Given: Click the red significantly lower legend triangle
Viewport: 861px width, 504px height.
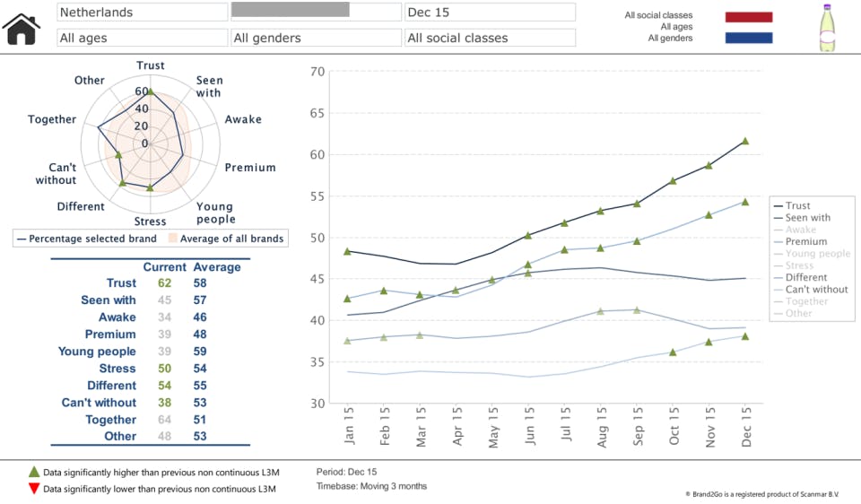Looking at the screenshot, I should [x=34, y=489].
